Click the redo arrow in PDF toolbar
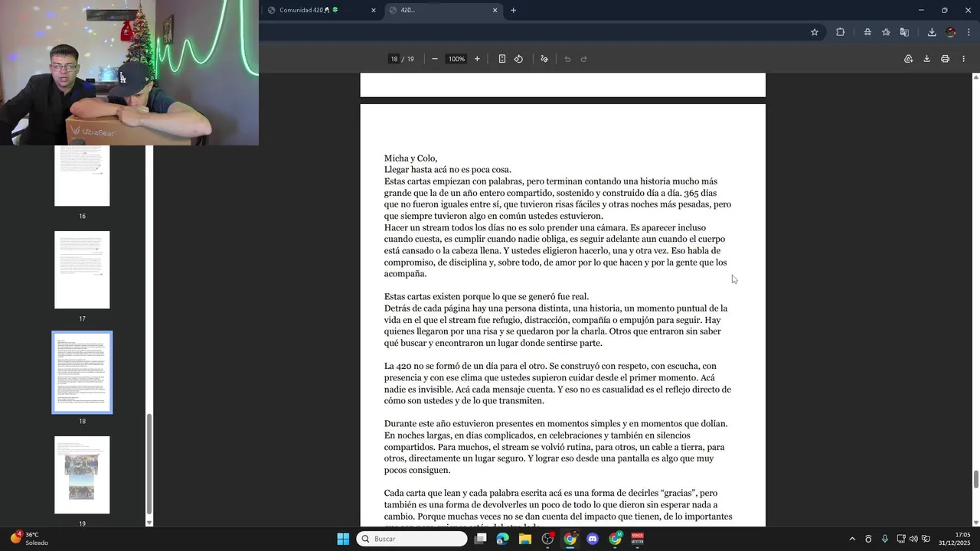 pyautogui.click(x=583, y=59)
